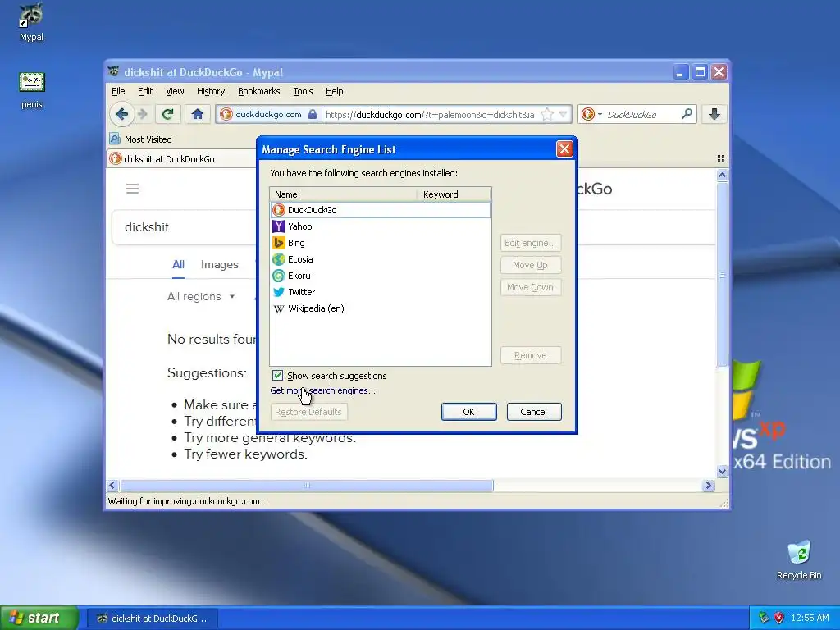Bookmark the page with the star icon
The image size is (840, 630).
click(547, 114)
